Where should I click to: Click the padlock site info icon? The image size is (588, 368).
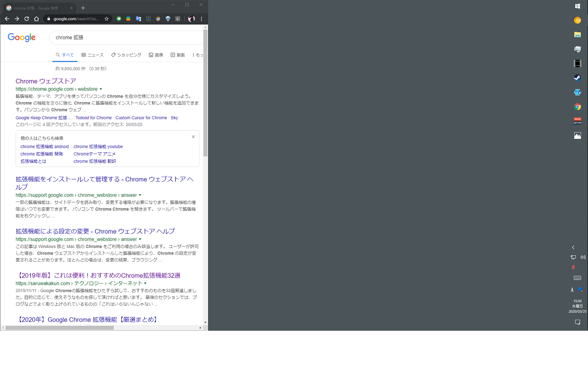(x=48, y=19)
